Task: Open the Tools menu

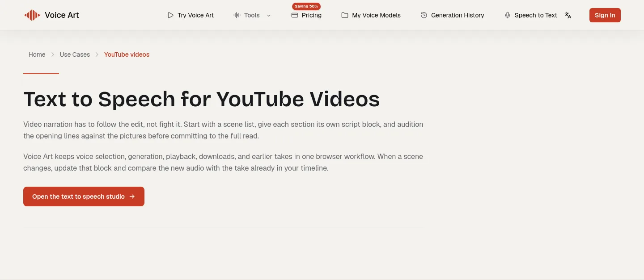Action: coord(252,15)
